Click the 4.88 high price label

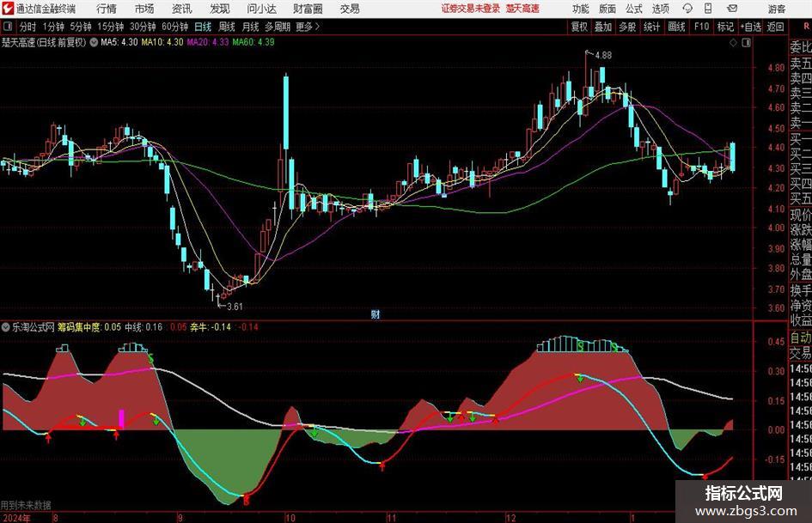tap(603, 55)
